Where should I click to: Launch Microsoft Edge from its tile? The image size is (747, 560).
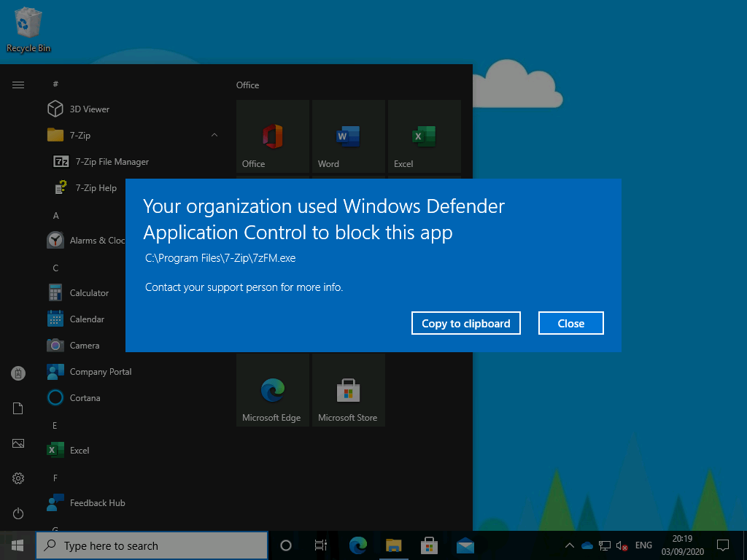click(x=273, y=389)
